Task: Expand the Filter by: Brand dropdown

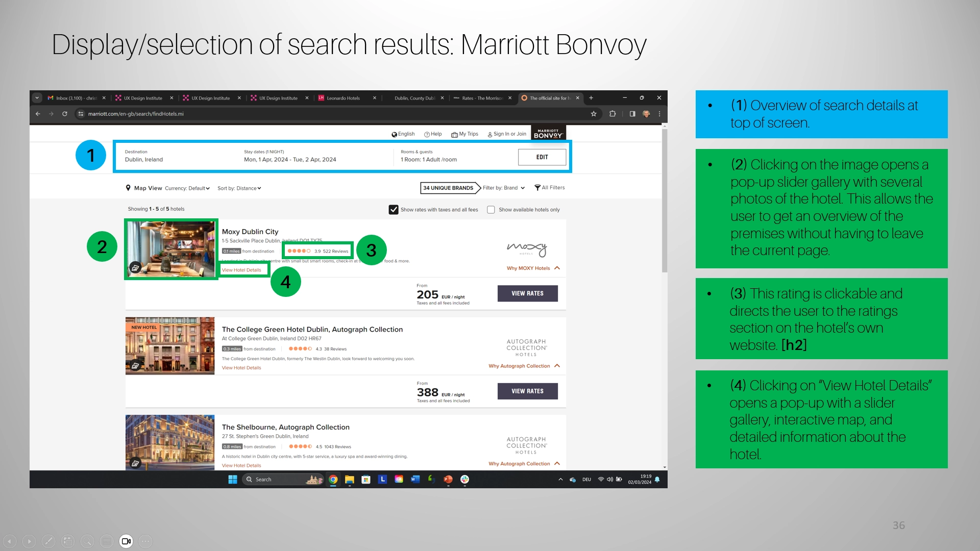Action: click(504, 188)
